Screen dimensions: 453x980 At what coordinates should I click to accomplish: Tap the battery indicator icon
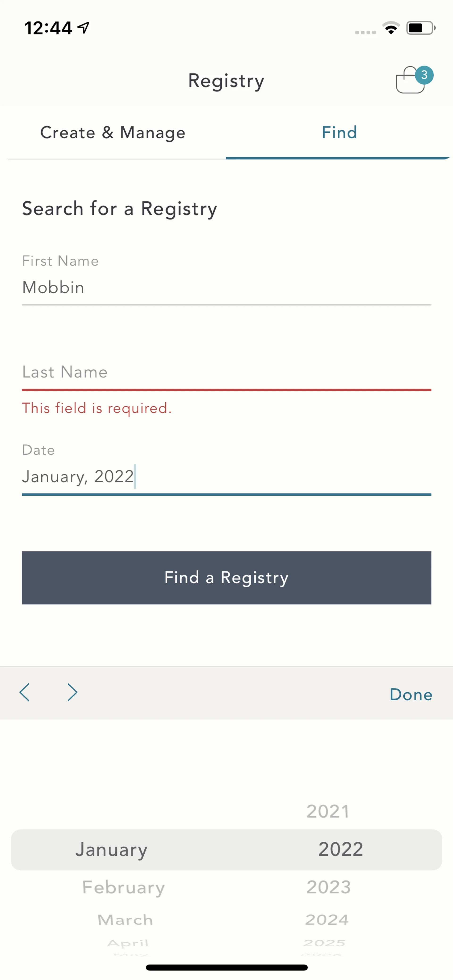point(420,28)
